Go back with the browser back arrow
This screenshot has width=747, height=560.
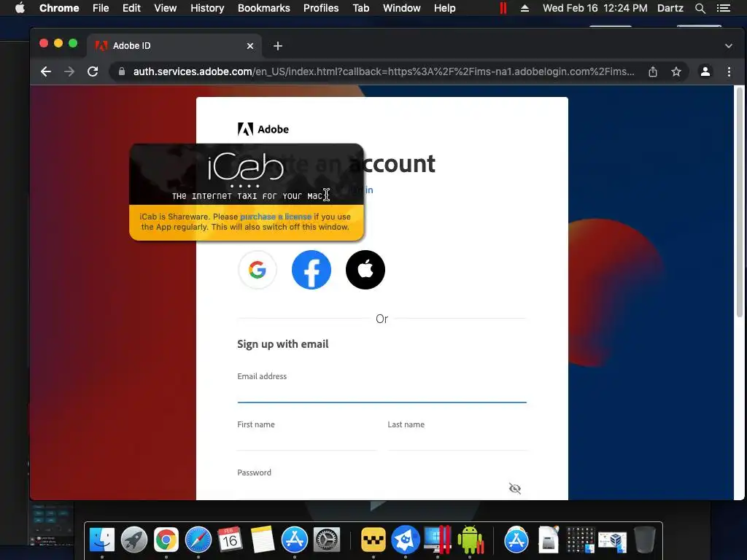(x=46, y=71)
